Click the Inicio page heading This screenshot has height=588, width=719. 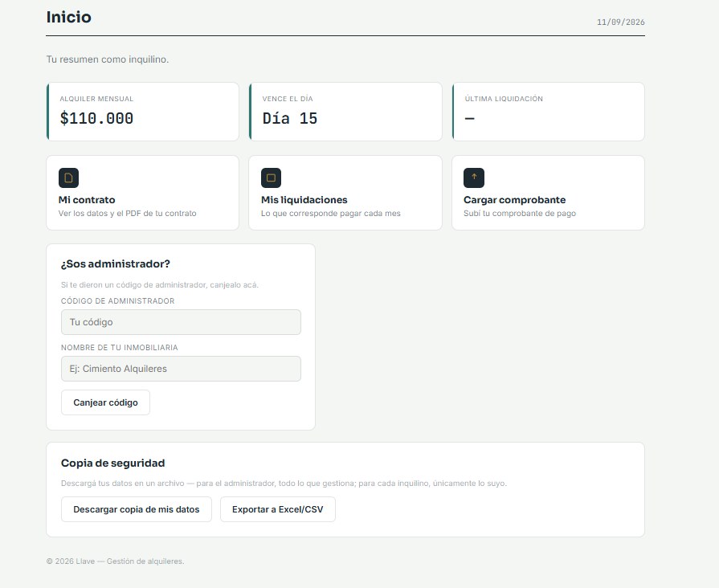coord(69,17)
